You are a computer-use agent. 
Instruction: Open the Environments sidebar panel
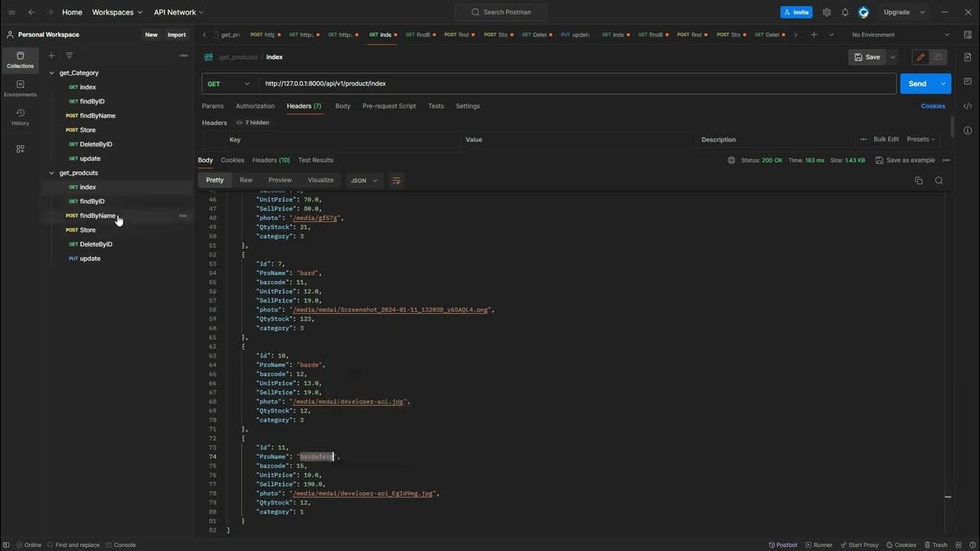coord(20,89)
